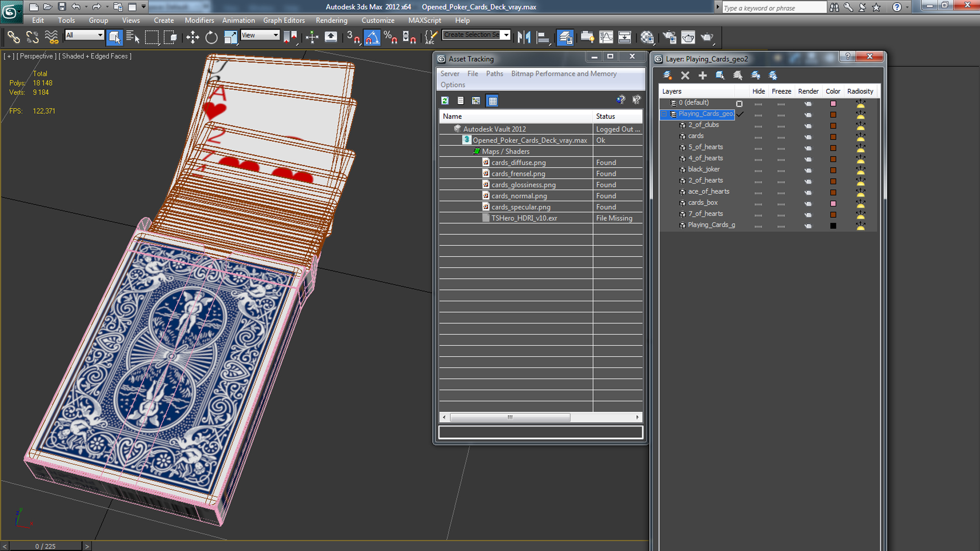
Task: Select ace_of_hearts in layer list
Action: point(708,192)
